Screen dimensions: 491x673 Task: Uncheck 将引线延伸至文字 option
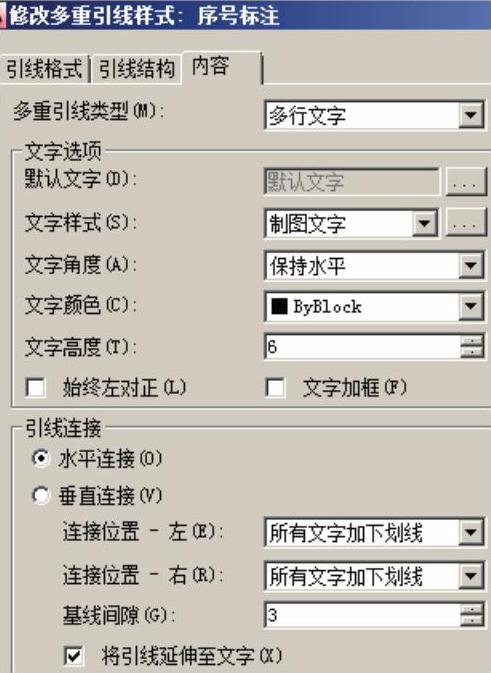tap(74, 655)
